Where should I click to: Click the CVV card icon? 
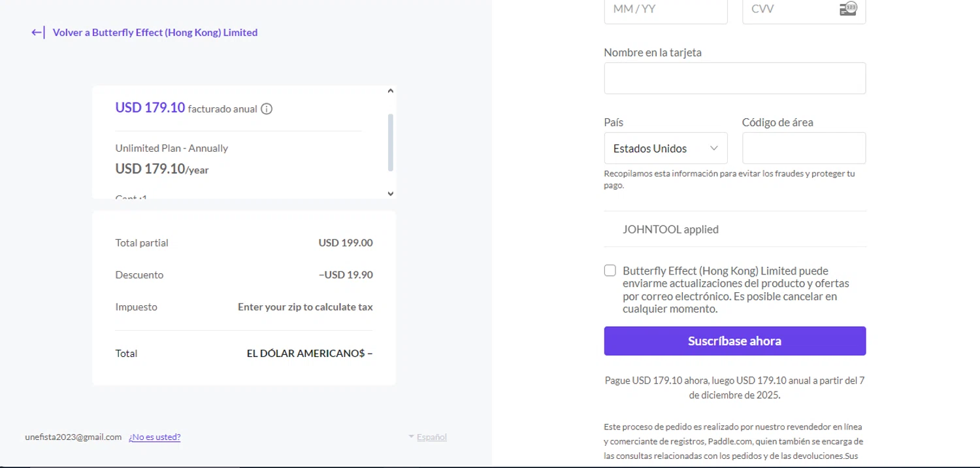tap(847, 9)
